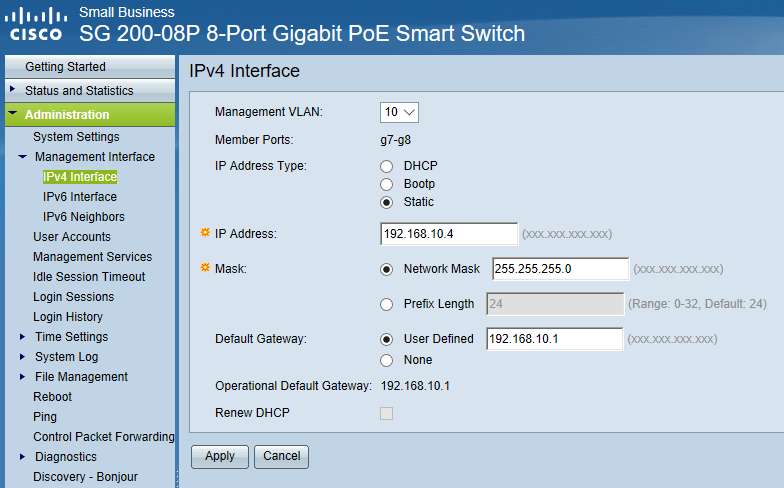Viewport: 784px width, 488px height.
Task: Select Static IP address type
Action: pos(386,202)
